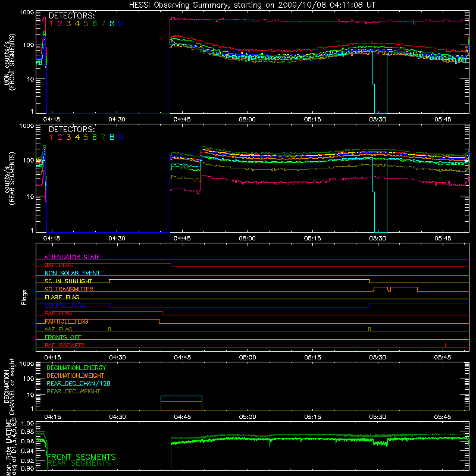Image resolution: width=476 pixels, height=476 pixels.
Task: Click the FRONT SEGMENTS livetime legend label
Action: pos(82,457)
